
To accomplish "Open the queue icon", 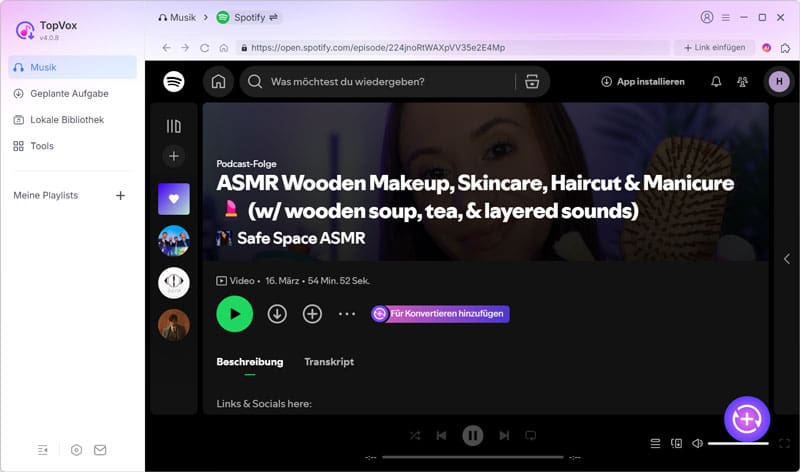I will tap(655, 443).
